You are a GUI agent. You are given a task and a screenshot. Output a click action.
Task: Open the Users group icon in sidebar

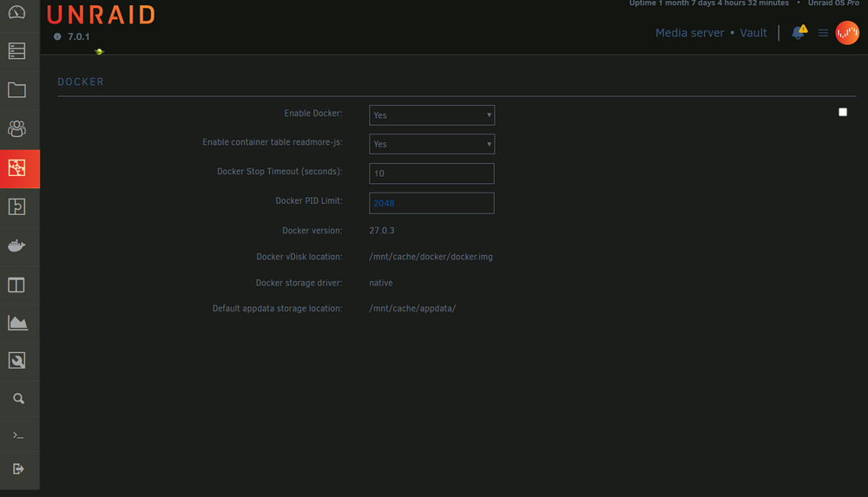pos(16,128)
